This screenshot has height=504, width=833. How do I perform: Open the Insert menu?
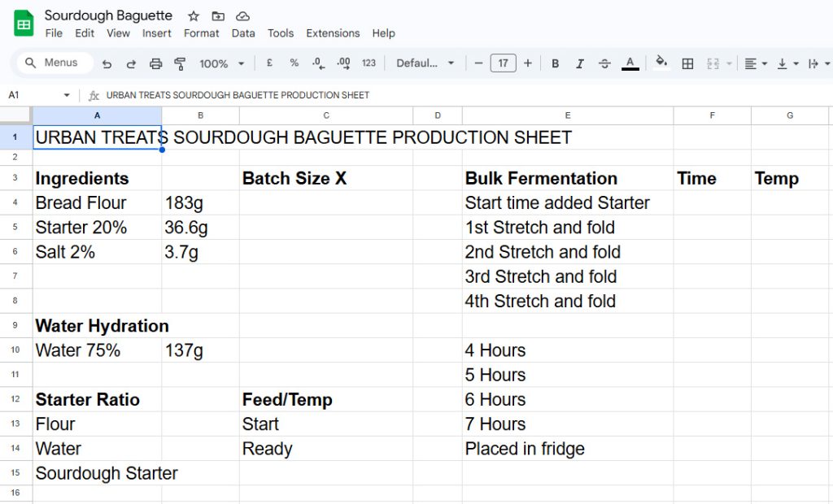tap(156, 33)
